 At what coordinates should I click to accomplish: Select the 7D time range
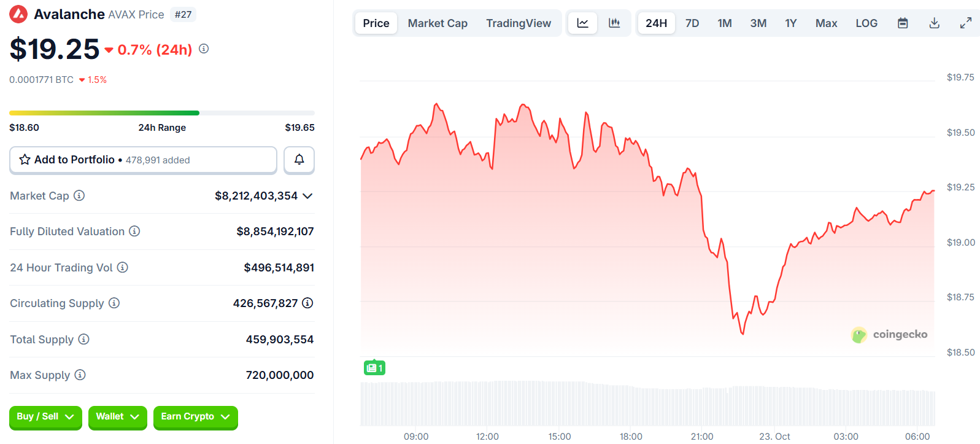coord(692,23)
